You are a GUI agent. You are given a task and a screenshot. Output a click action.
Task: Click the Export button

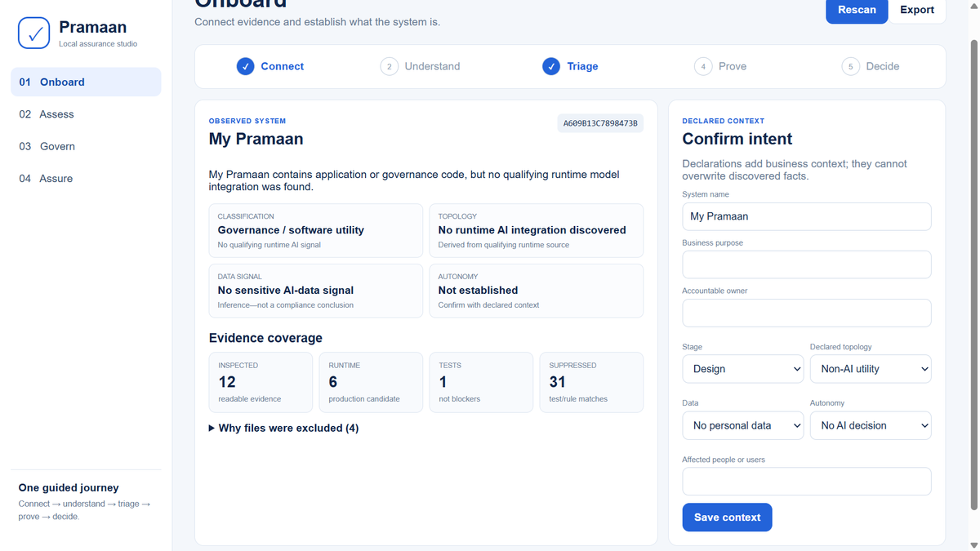[x=917, y=11]
